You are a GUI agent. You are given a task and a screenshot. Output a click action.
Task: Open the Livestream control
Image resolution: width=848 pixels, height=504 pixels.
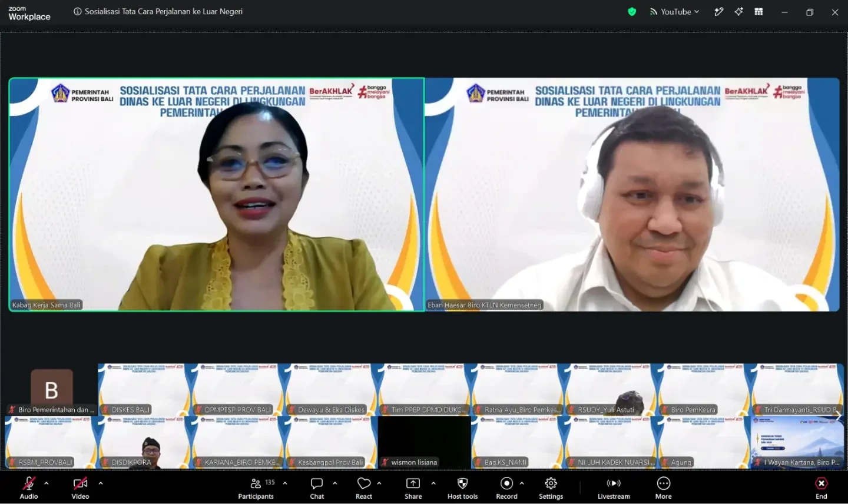click(614, 488)
